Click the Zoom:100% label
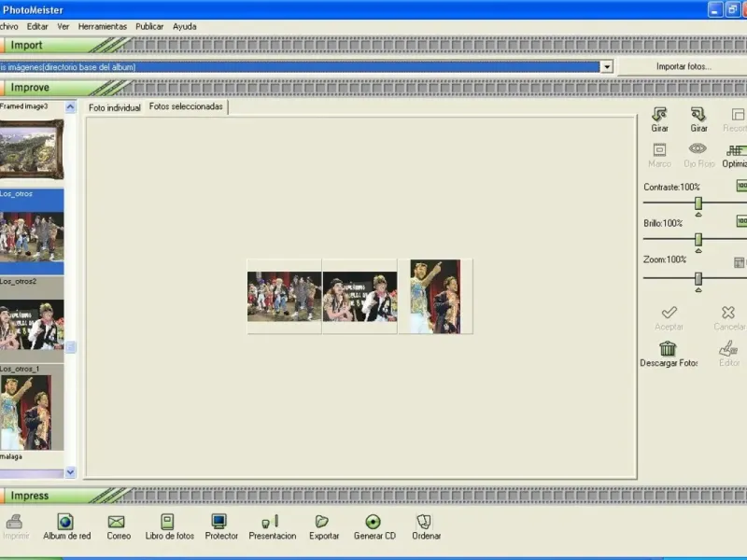747x560 pixels. 665,259
